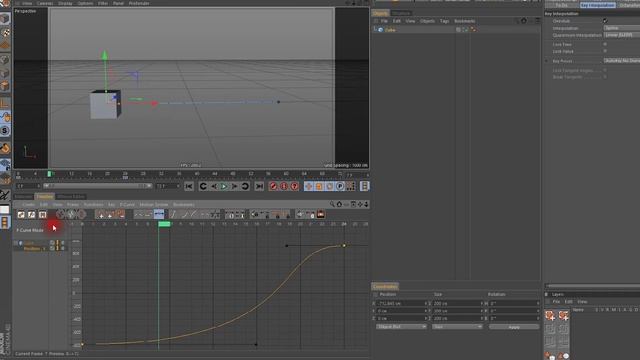Click the red X-axis arrow handle in viewport

(154, 104)
